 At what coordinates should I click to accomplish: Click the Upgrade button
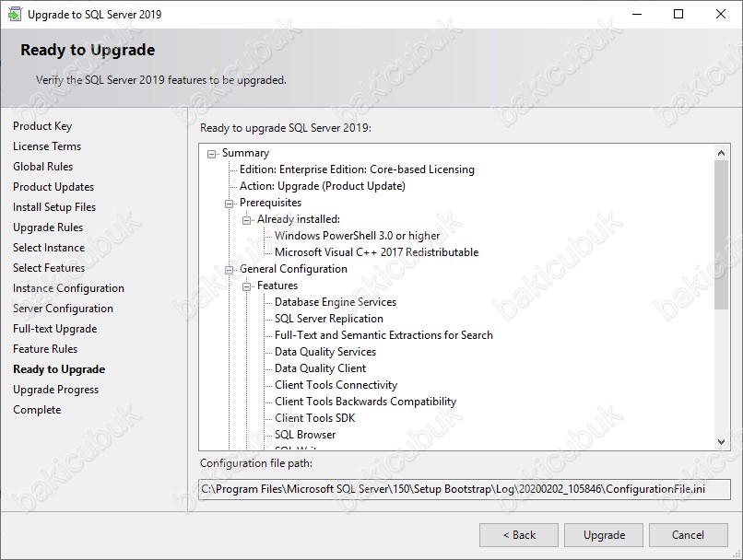604,535
